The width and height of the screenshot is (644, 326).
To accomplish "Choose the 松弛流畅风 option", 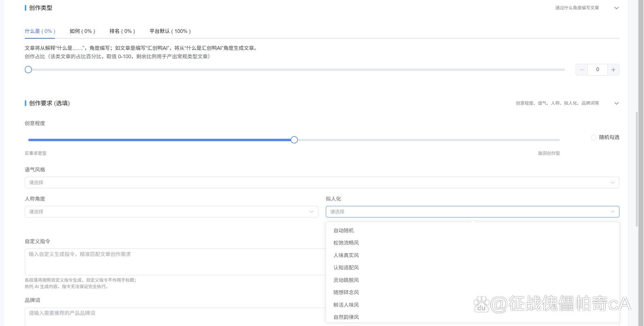I will (346, 243).
